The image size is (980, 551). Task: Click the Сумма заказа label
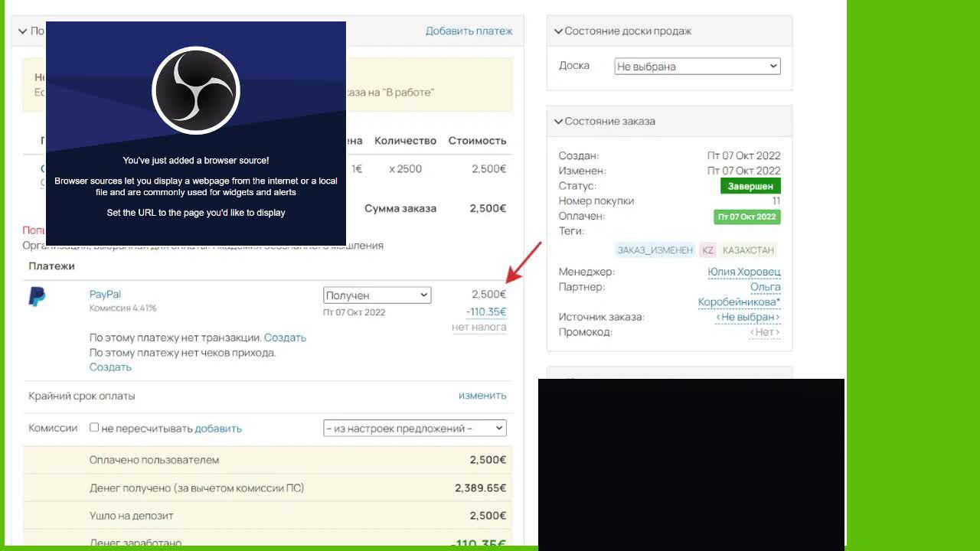point(400,208)
